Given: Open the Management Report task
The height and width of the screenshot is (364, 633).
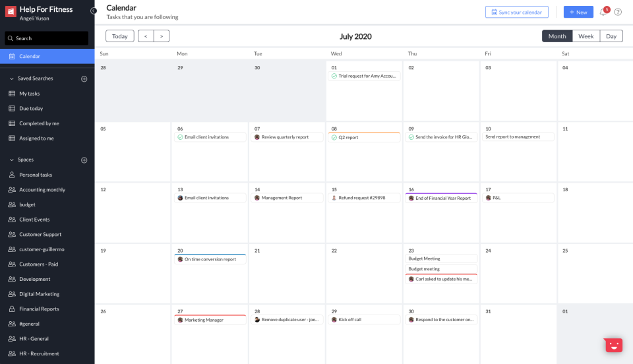Looking at the screenshot, I should tap(287, 198).
